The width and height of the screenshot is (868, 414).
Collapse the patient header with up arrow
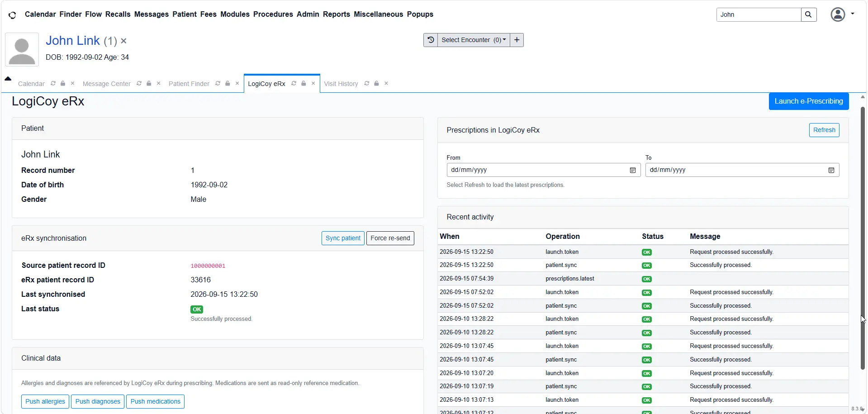8,78
